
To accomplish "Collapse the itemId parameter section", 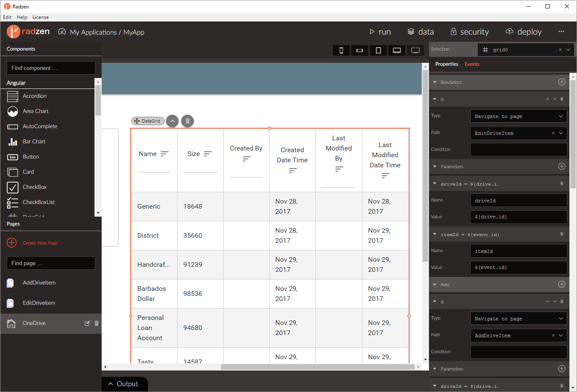I will click(435, 234).
